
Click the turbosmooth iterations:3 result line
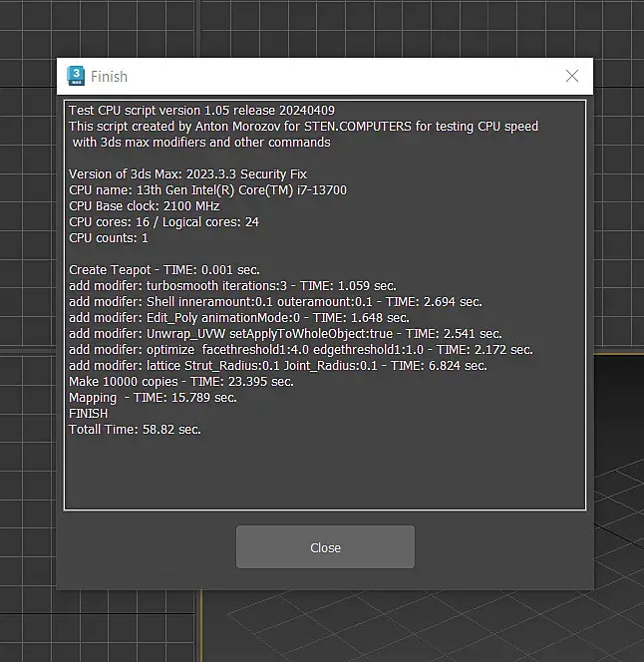(232, 286)
